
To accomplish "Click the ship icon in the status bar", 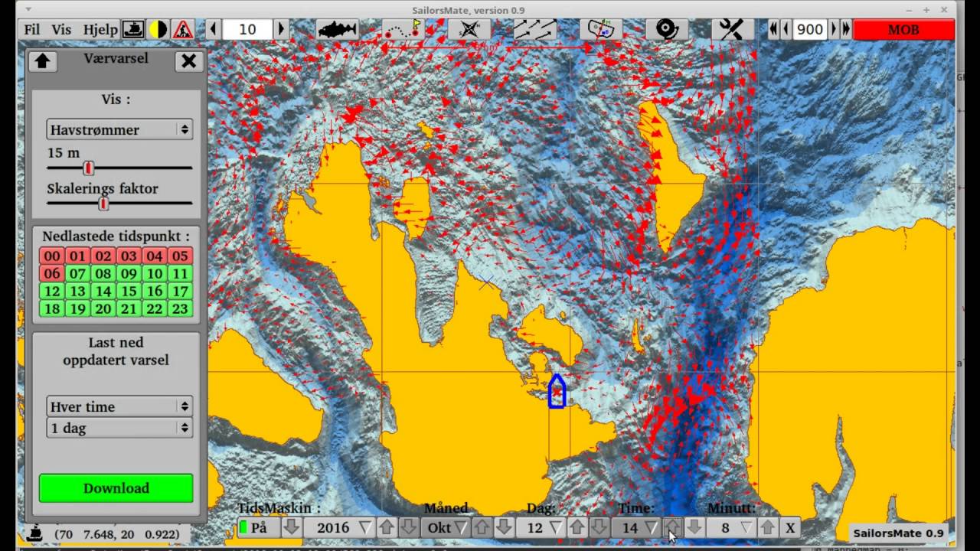I will pos(34,533).
